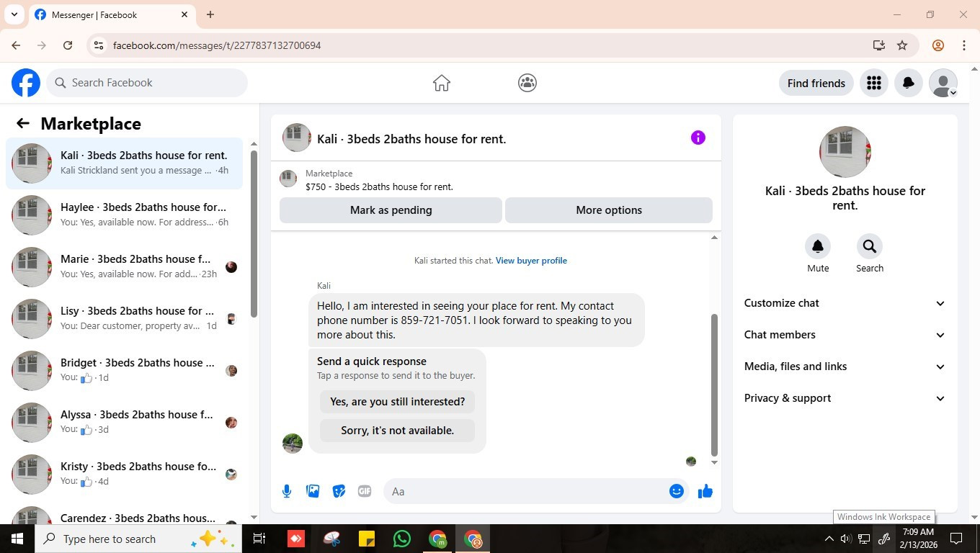Mute this chat with the bell icon
Image resolution: width=980 pixels, height=553 pixels.
pos(818,246)
